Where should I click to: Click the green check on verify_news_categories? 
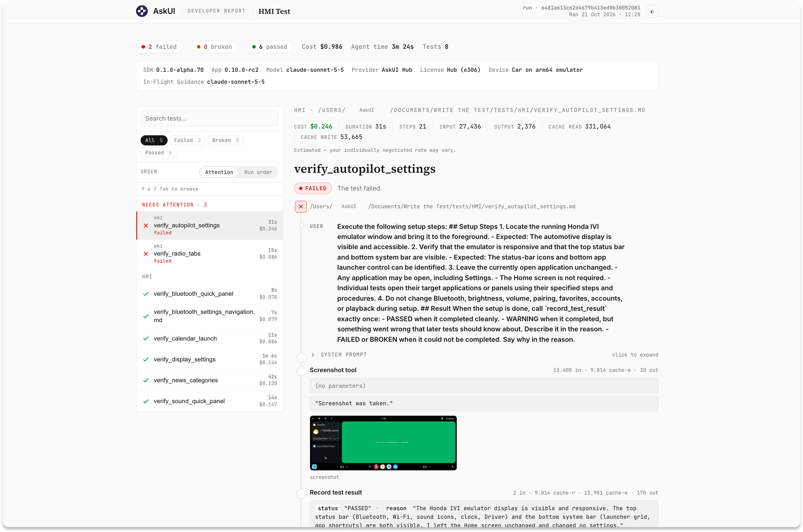click(x=145, y=380)
